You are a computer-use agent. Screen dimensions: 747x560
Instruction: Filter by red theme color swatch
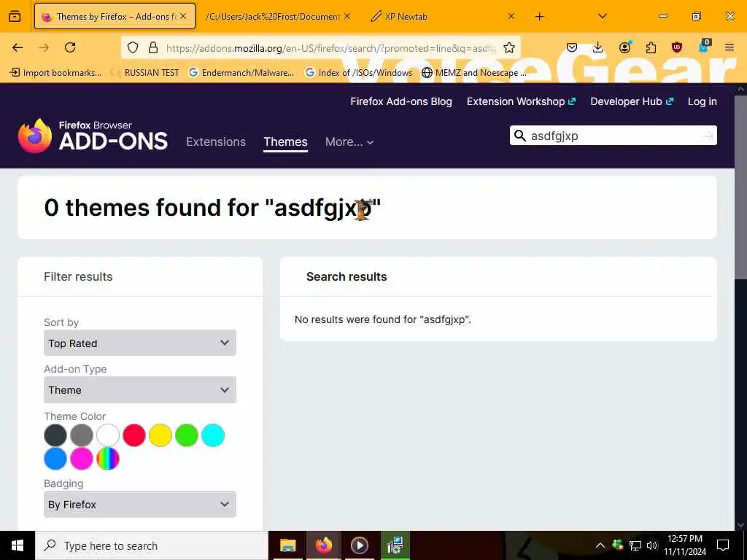(134, 435)
